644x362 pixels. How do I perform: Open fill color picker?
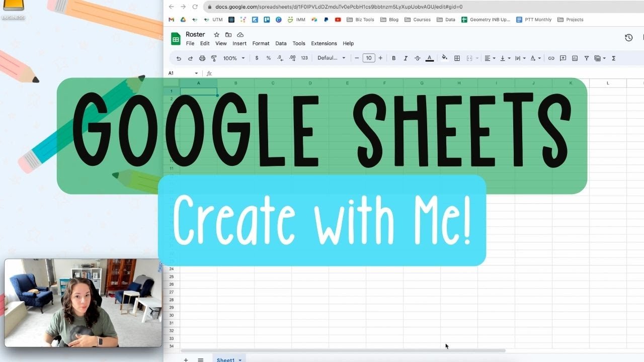pos(444,58)
